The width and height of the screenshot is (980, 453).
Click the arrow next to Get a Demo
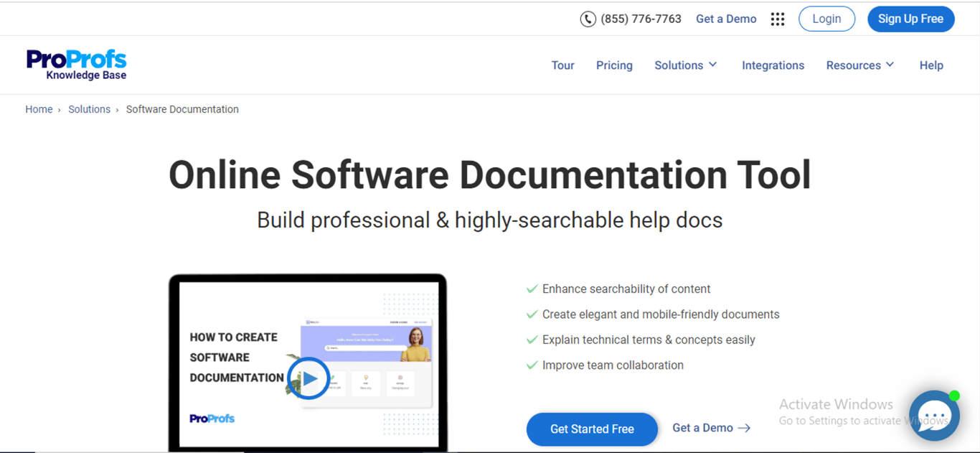click(745, 428)
